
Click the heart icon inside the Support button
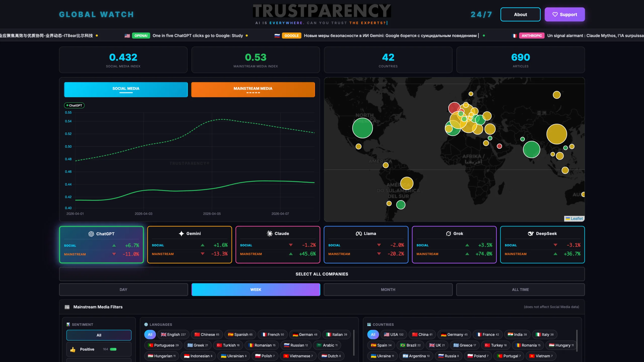click(555, 14)
